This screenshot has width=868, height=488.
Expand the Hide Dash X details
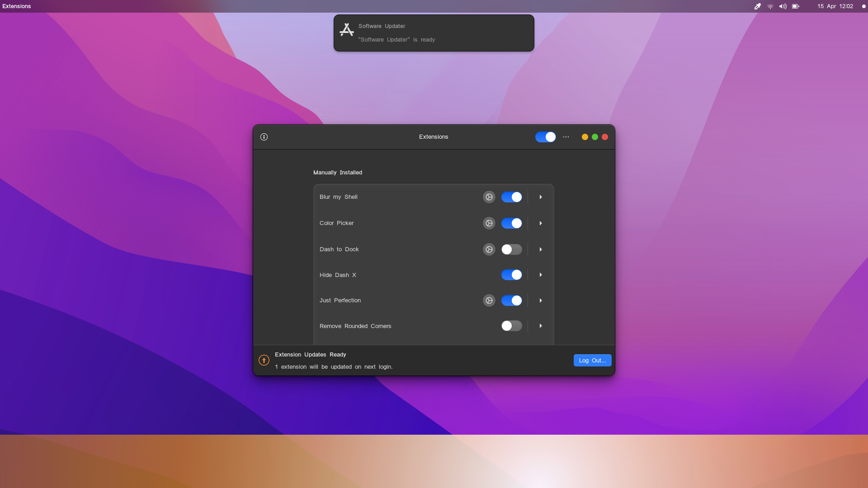point(541,275)
